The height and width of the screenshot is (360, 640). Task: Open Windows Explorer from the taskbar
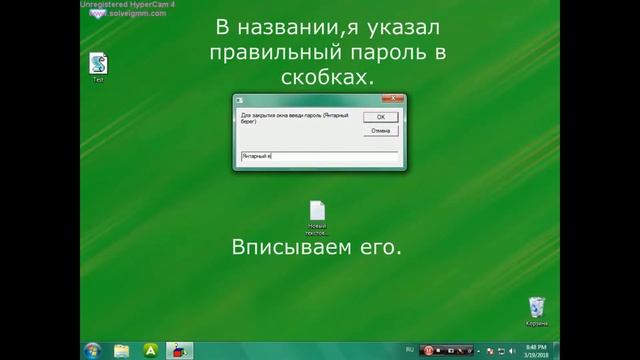[122, 351]
